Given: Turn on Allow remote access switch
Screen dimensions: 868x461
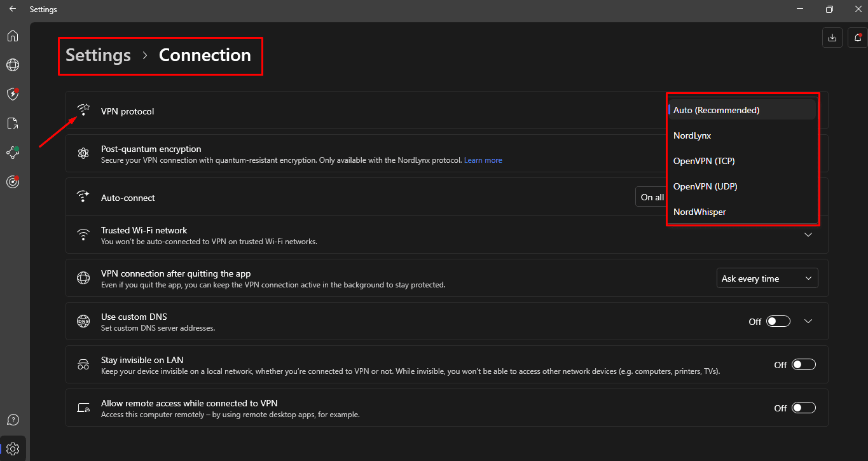Looking at the screenshot, I should click(x=804, y=408).
